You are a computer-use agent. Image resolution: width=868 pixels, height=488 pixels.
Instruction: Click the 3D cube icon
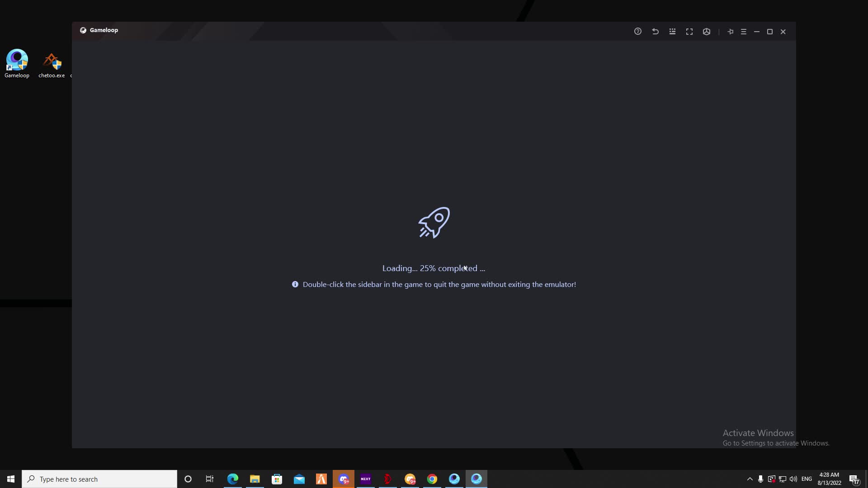(x=707, y=32)
